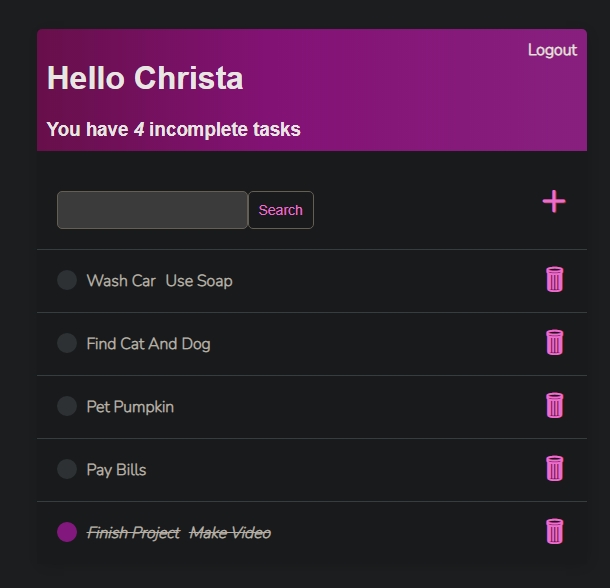Viewport: 610px width, 588px height.
Task: Open the struck-through Finish Project task
Action: click(x=133, y=533)
